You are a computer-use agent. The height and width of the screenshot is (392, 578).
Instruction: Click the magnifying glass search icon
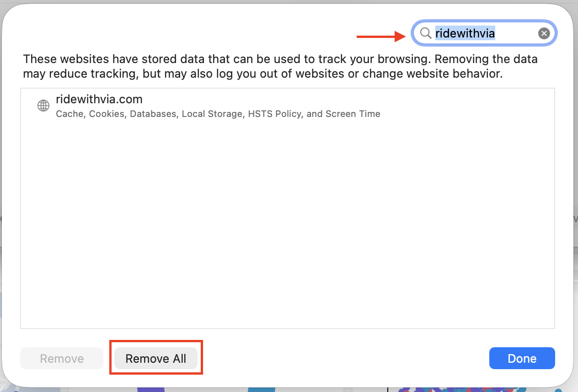coord(425,33)
